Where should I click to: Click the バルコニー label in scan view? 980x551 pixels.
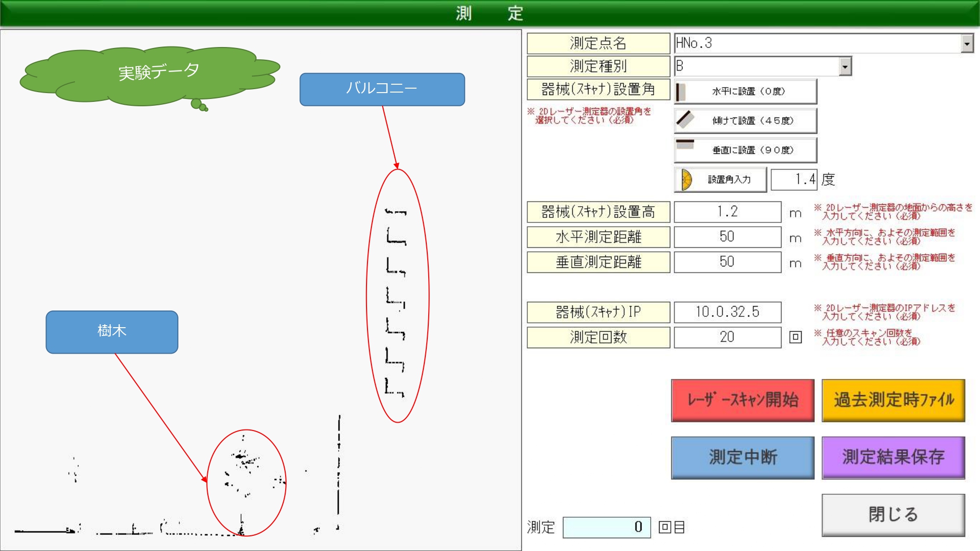pos(382,89)
